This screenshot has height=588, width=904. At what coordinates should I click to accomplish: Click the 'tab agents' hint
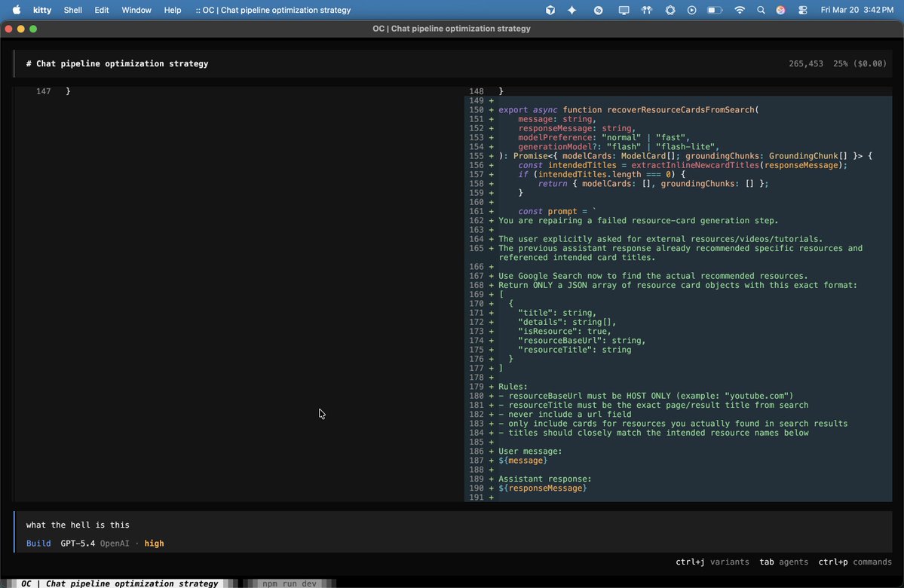tap(783, 562)
